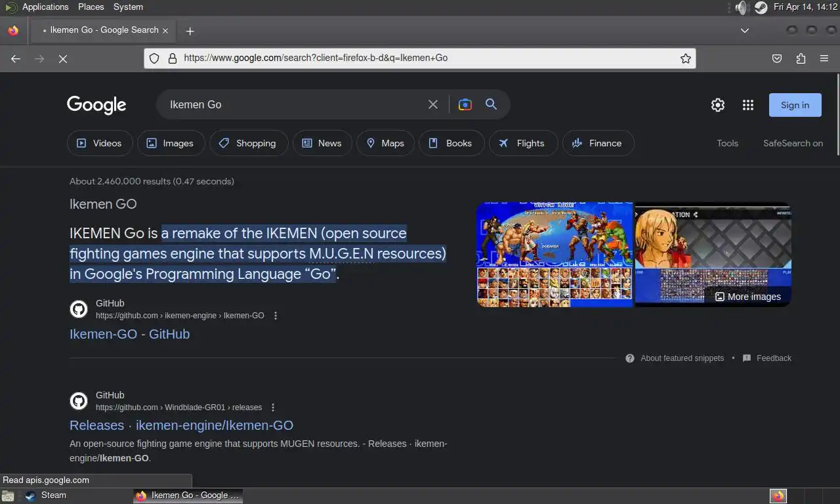Click the Ikemen GO snippet heading
Viewport: 840px width, 504px height.
(x=103, y=204)
